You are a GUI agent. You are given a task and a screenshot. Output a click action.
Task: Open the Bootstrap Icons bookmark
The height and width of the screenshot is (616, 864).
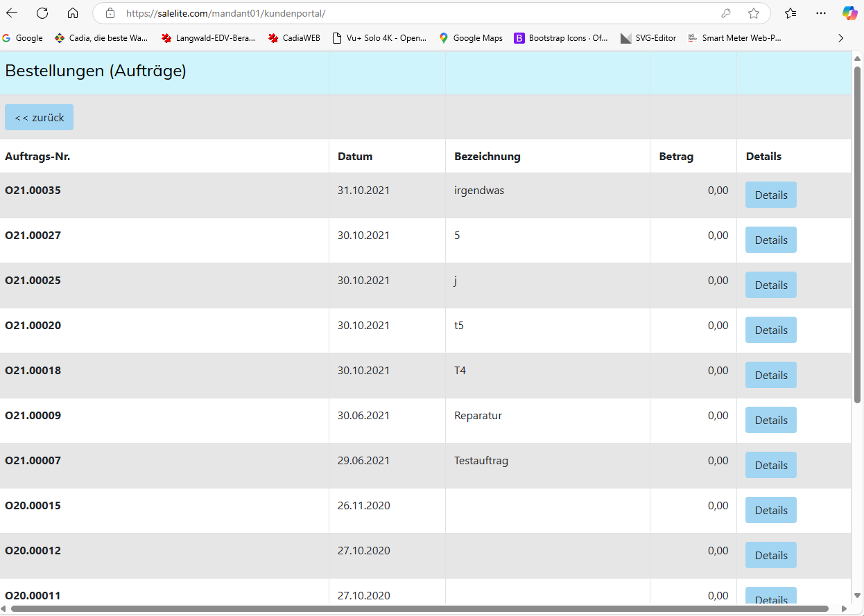pyautogui.click(x=561, y=38)
